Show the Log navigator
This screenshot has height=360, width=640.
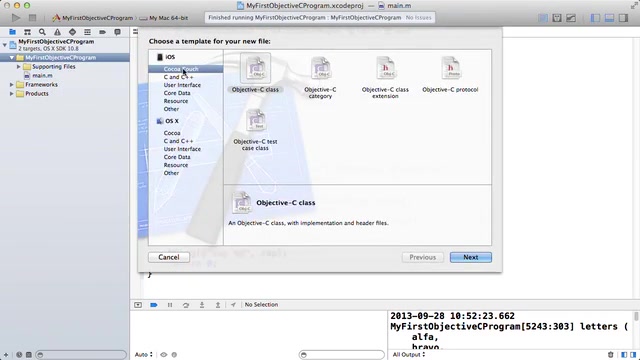point(118,32)
